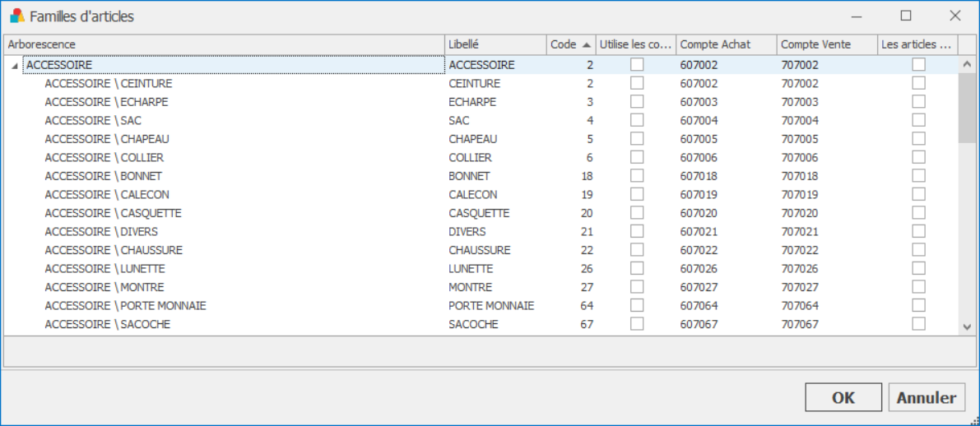980x426 pixels.
Task: Click the app icon in title bar
Action: tap(17, 16)
